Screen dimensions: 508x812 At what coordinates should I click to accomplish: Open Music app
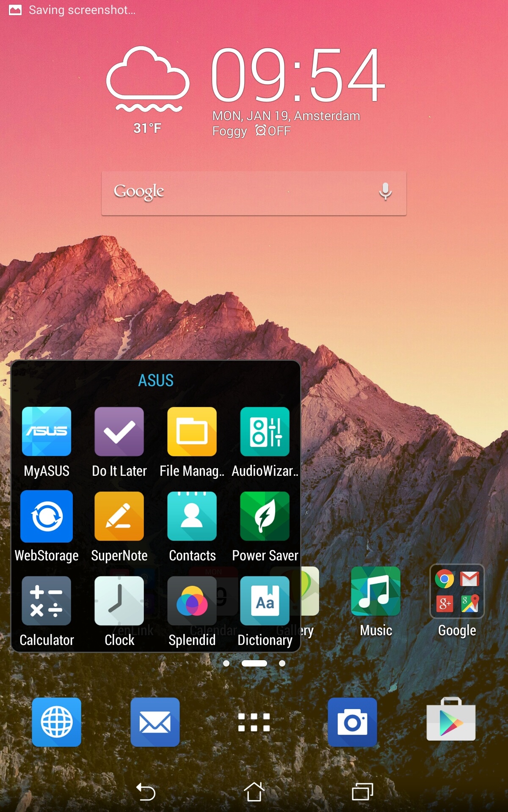376,591
